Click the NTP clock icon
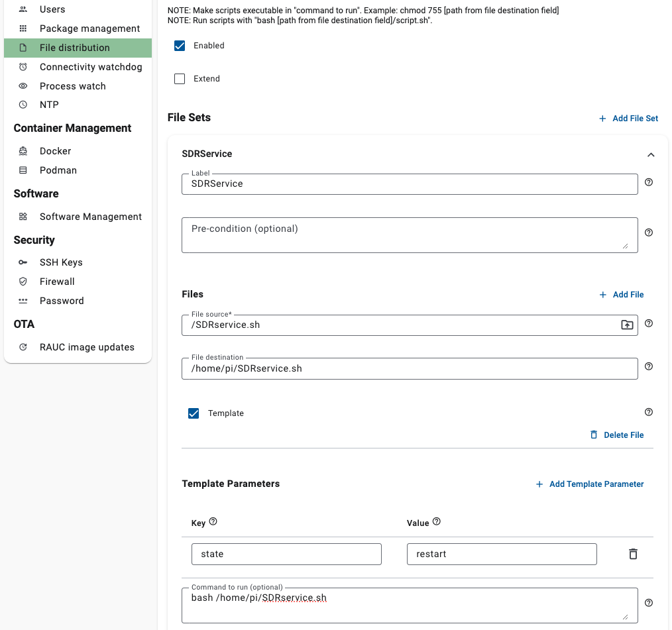 pyautogui.click(x=23, y=104)
